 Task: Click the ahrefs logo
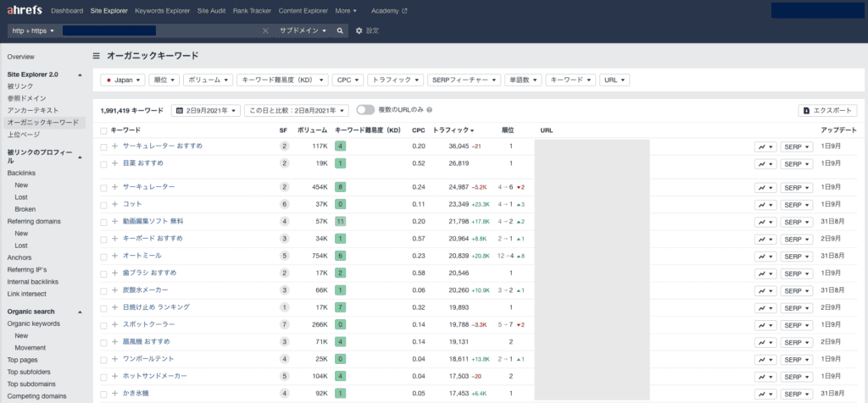pyautogui.click(x=25, y=10)
